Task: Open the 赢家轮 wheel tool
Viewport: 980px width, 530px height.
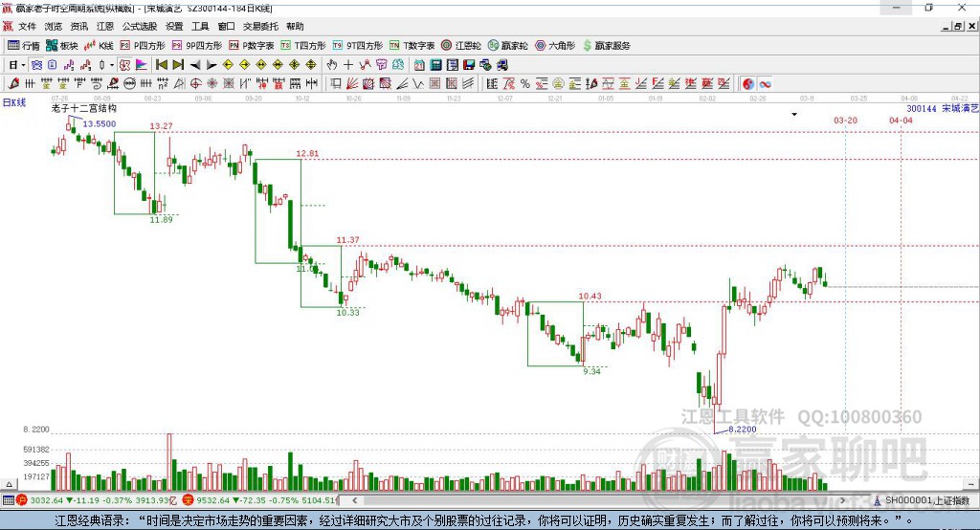Action: 508,46
